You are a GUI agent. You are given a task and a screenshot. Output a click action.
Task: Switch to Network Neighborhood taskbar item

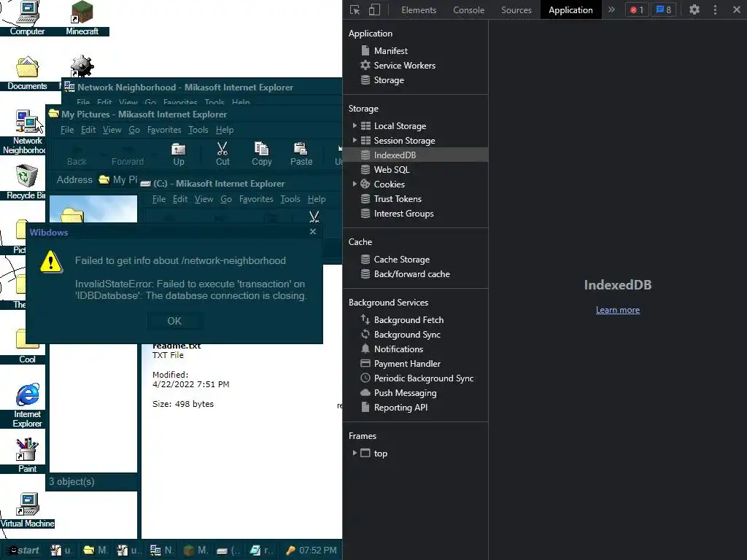tap(162, 550)
